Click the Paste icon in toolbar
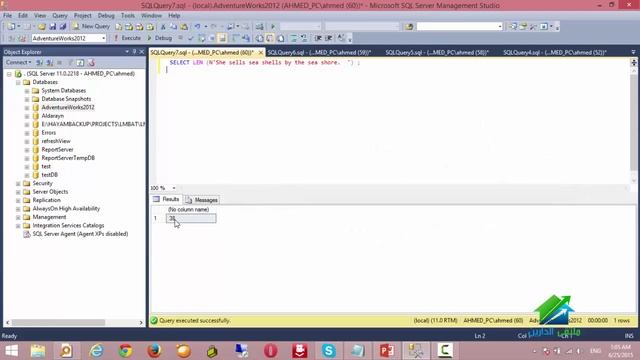The width and height of the screenshot is (640, 360). (x=184, y=27)
